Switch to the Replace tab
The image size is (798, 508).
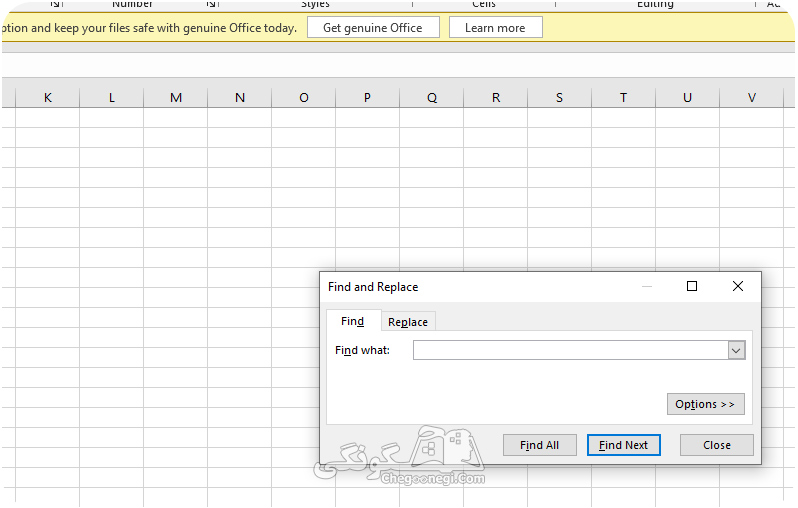tap(408, 322)
